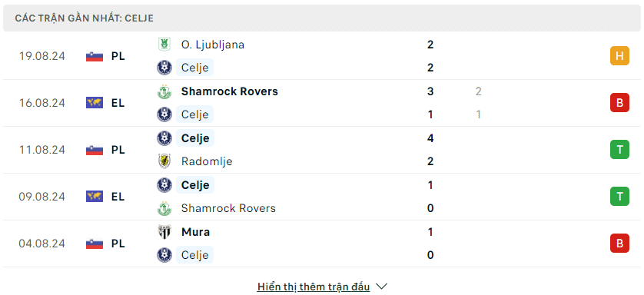
Task: Click the PL league label on 04.08.24
Action: pyautogui.click(x=118, y=244)
